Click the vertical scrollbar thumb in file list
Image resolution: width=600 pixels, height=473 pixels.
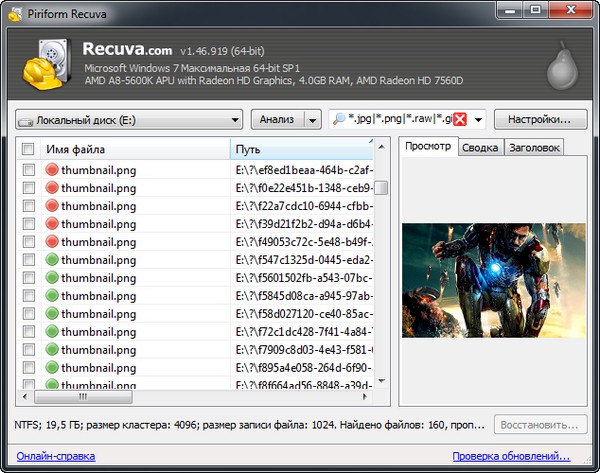coord(381,188)
